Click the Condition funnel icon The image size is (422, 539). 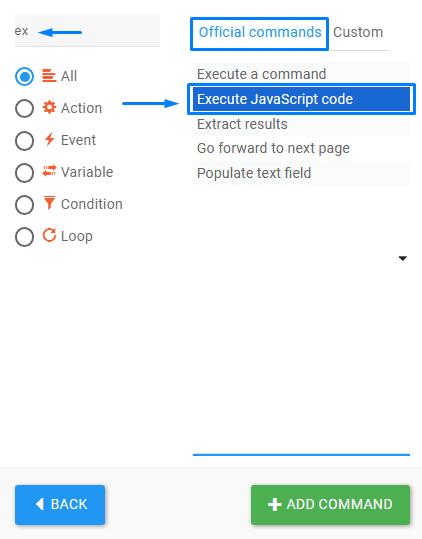pos(49,203)
